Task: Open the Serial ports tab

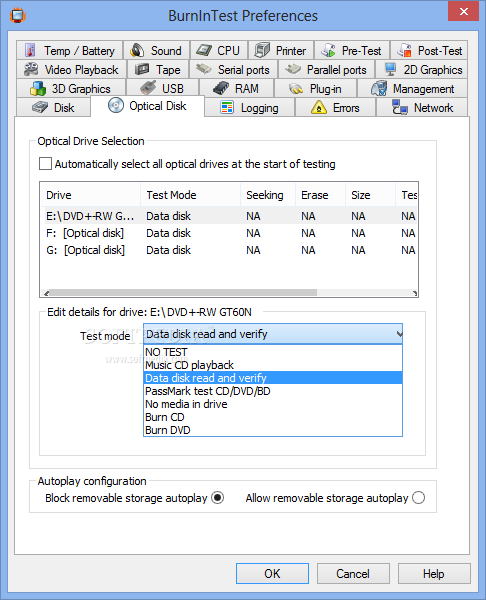Action: coord(234,69)
